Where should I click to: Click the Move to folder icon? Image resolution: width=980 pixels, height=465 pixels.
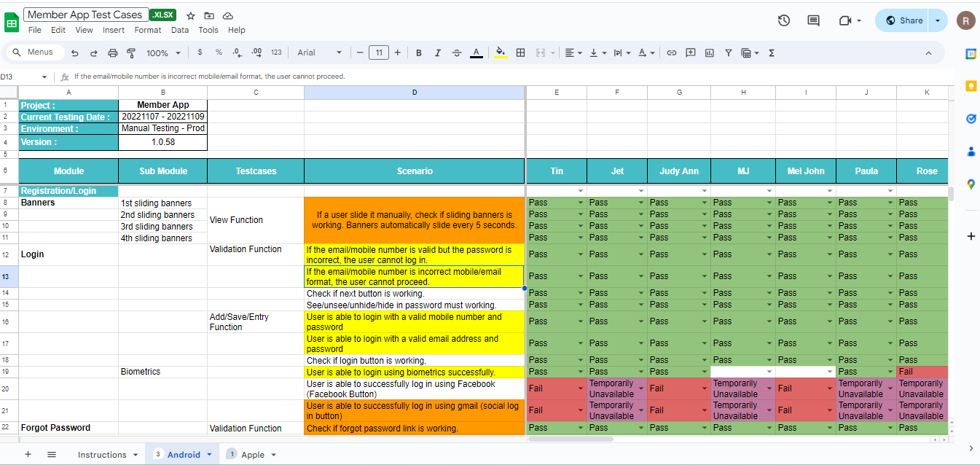tap(210, 15)
